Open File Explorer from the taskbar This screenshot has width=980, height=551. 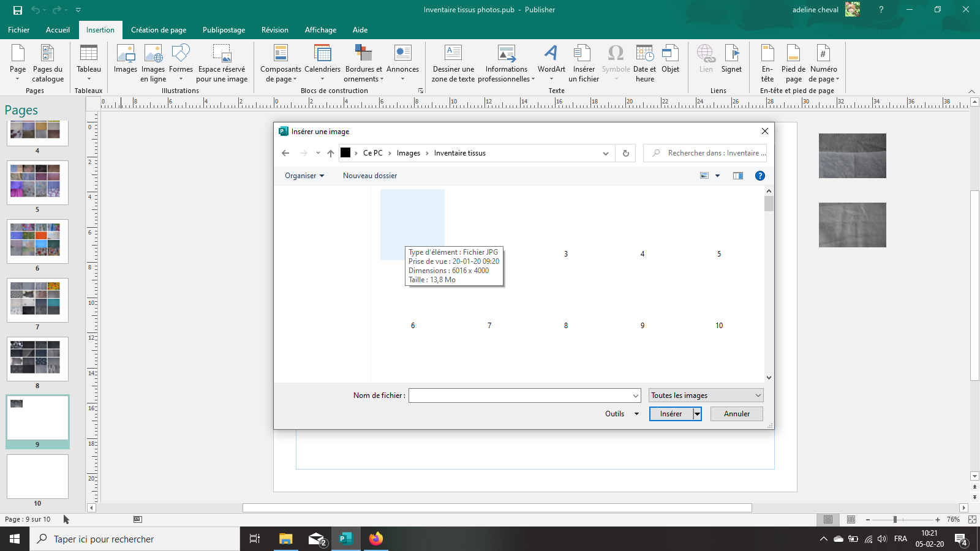(x=285, y=539)
